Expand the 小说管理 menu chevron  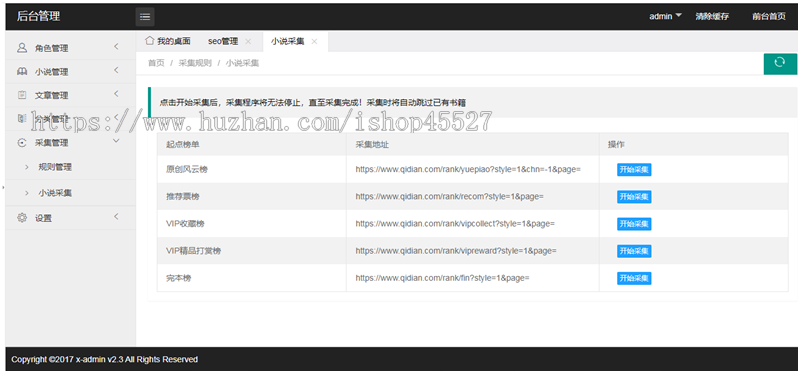(116, 70)
